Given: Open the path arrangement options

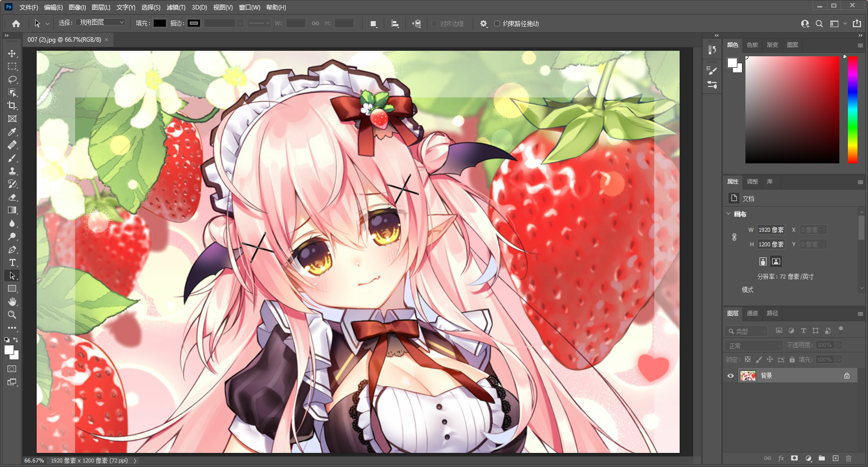Looking at the screenshot, I should point(416,24).
